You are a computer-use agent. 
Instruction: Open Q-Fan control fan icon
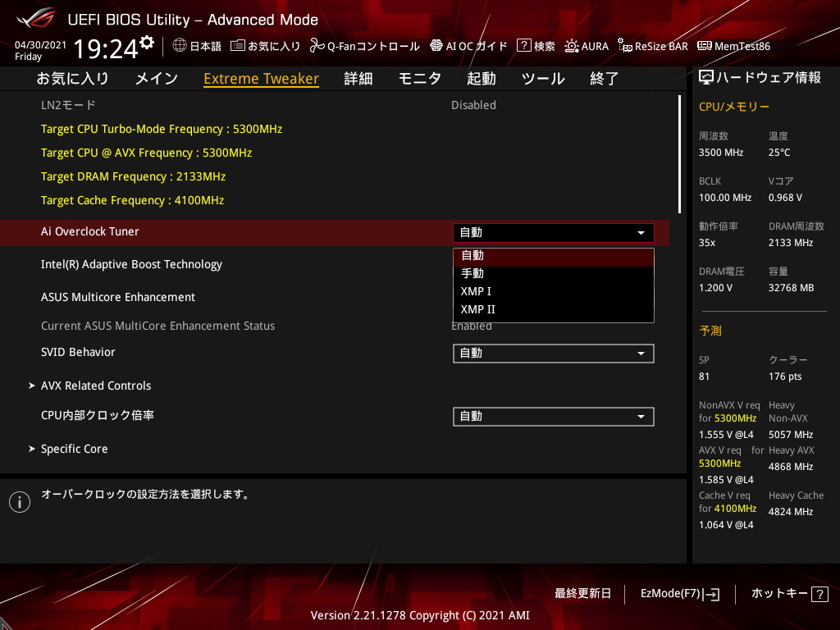pyautogui.click(x=317, y=46)
